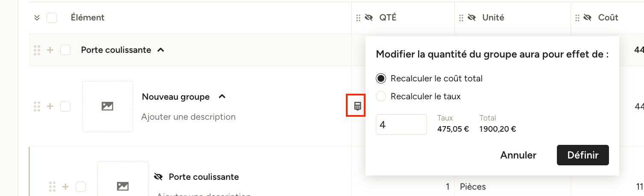644x196 pixels.
Task: Click row drag handle of Nouveau groupe
Action: pyautogui.click(x=37, y=106)
